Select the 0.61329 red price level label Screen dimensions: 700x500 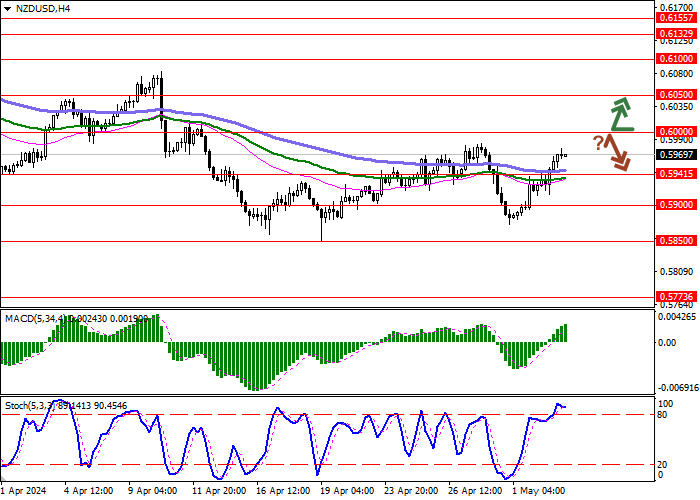(676, 34)
